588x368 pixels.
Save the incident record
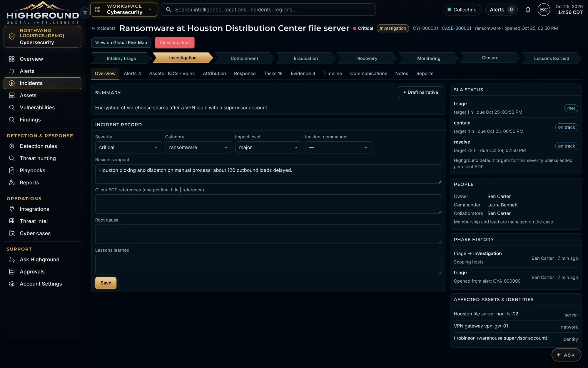coord(106,283)
